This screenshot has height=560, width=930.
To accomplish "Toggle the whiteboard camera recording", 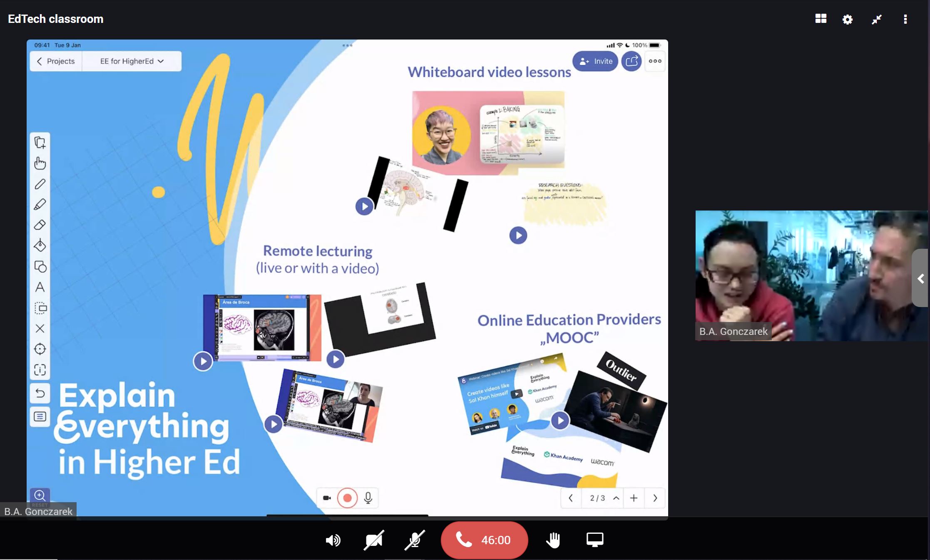I will point(327,498).
